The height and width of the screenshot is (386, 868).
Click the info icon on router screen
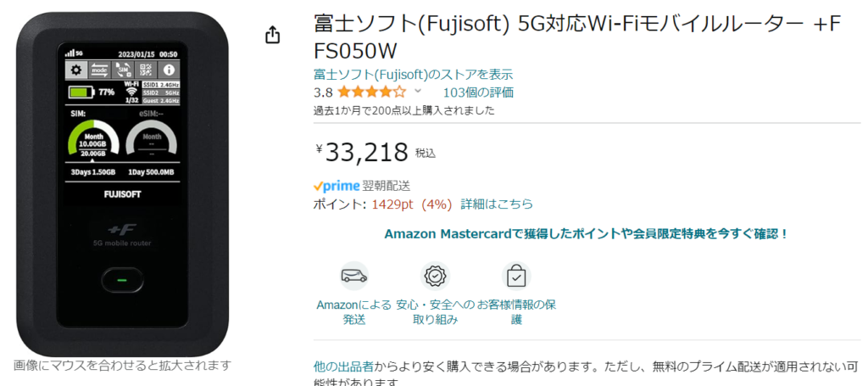pyautogui.click(x=170, y=70)
